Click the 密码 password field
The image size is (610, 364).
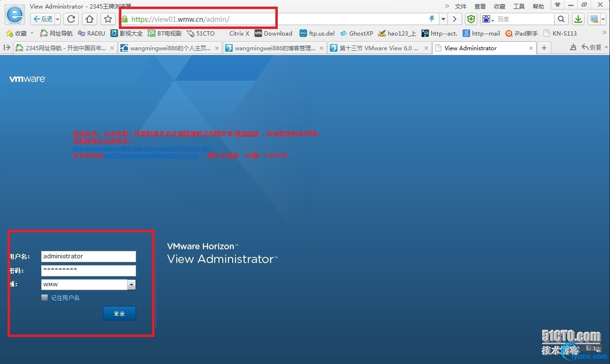(89, 271)
